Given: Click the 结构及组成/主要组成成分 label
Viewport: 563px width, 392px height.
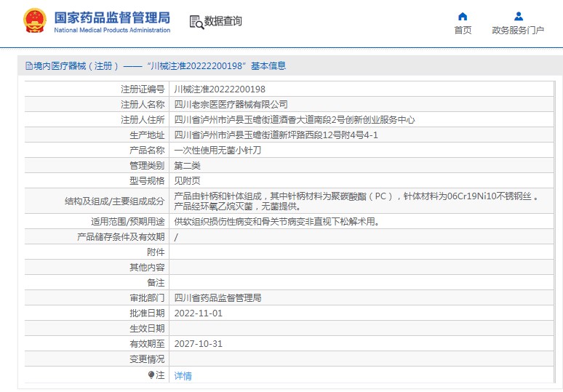Looking at the screenshot, I should [x=114, y=201].
